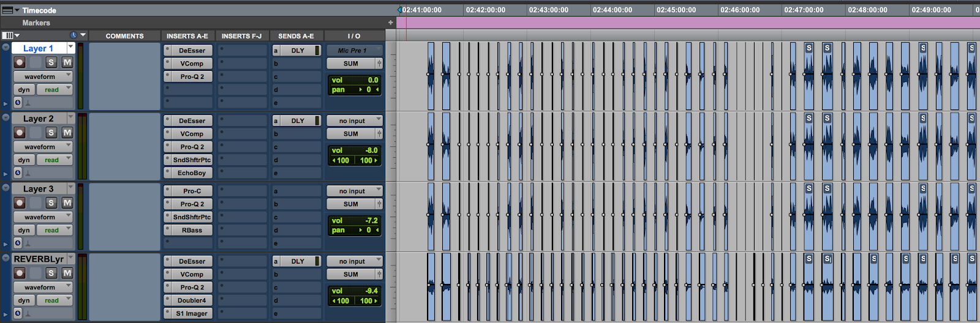980x323 pixels.
Task: Open the Layer 1 waveform track view dropdown
Action: [x=43, y=77]
